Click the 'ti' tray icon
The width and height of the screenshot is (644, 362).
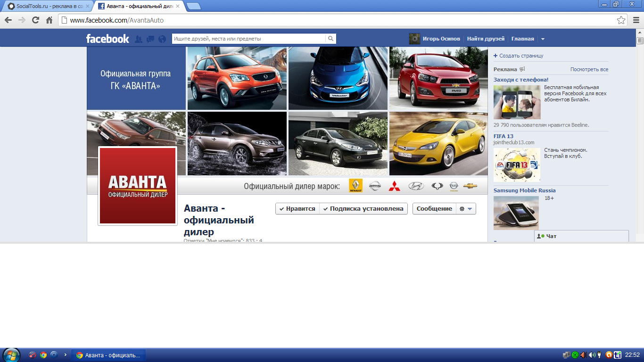[x=617, y=355]
